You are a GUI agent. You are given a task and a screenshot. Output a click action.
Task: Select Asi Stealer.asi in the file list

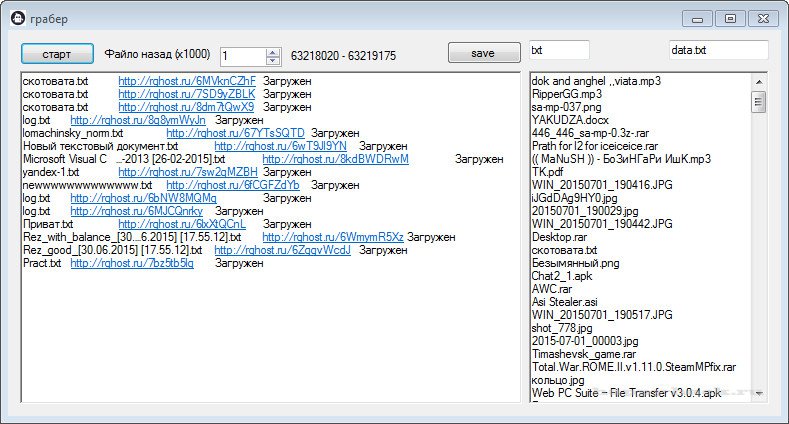564,301
